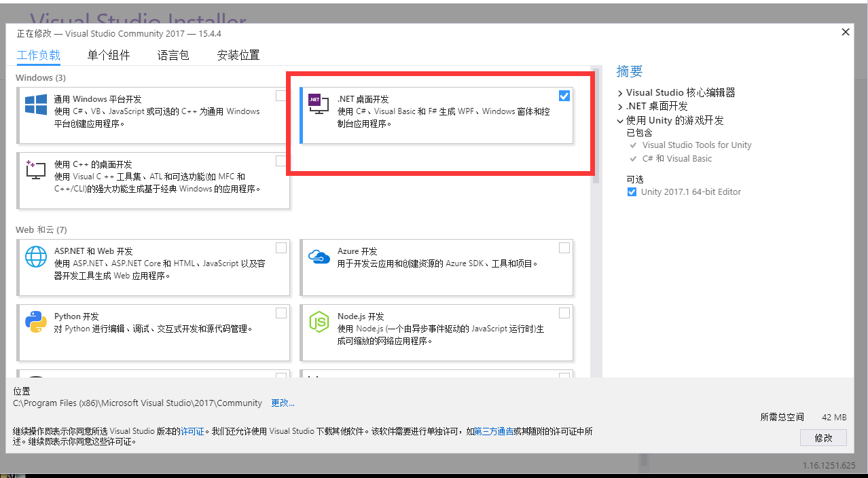This screenshot has height=478, width=868.
Task: Tick the ASP.NET 和 Web 开发 checkbox
Action: [281, 248]
